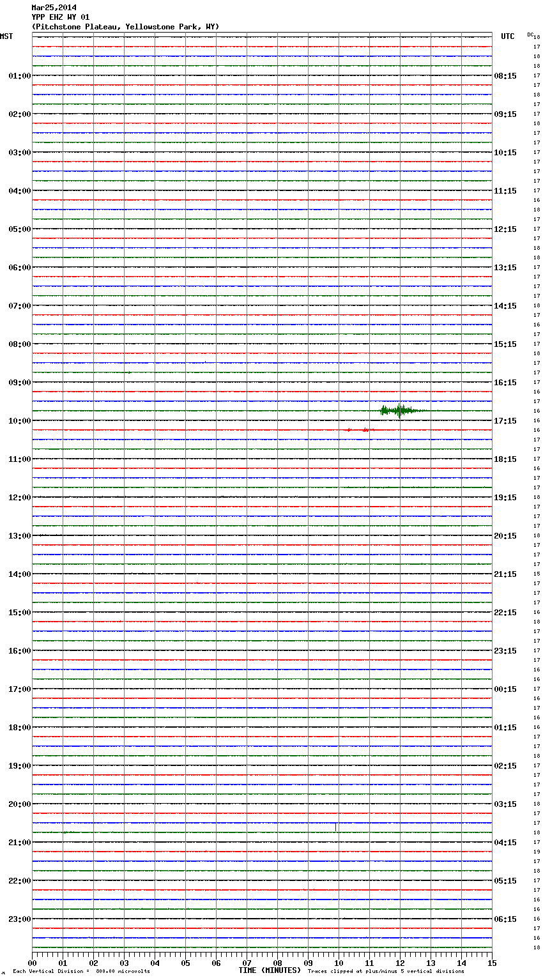The width and height of the screenshot is (543, 980).
Task: Click the YPP EHZ WY 01 station code
Action: pos(61,17)
